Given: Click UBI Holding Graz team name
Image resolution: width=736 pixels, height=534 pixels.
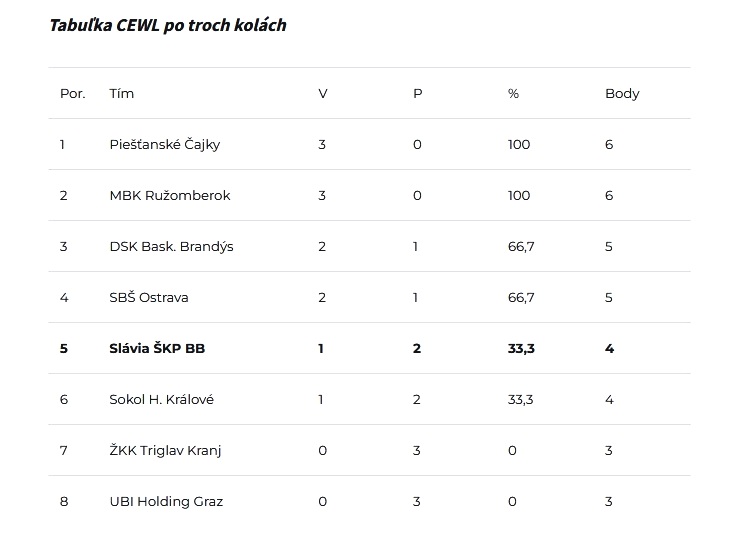Looking at the screenshot, I should (166, 502).
